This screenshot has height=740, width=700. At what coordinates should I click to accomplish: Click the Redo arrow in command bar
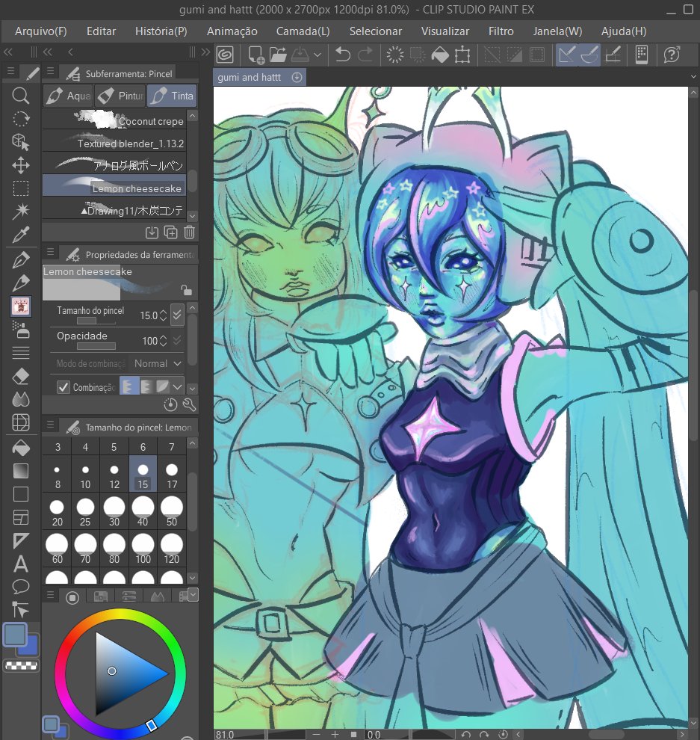click(365, 55)
